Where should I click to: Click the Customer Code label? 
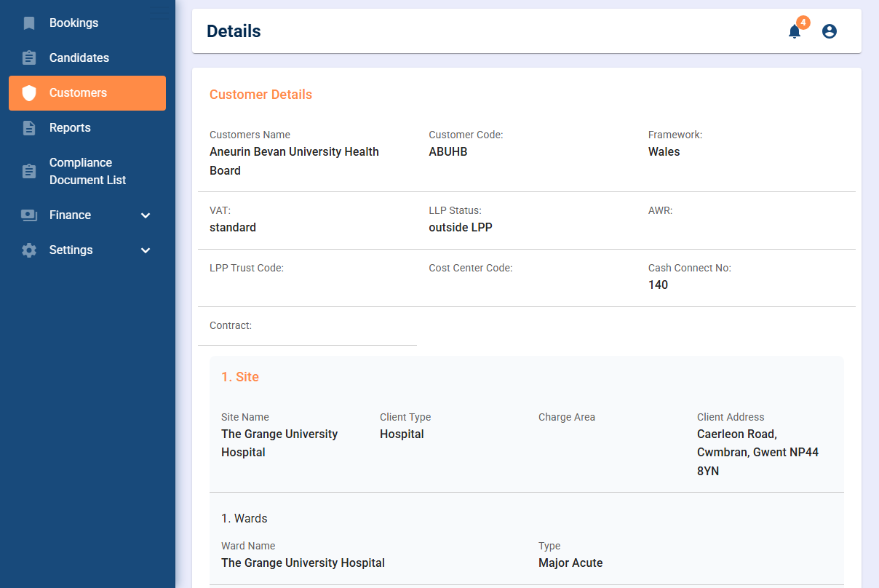click(x=466, y=135)
